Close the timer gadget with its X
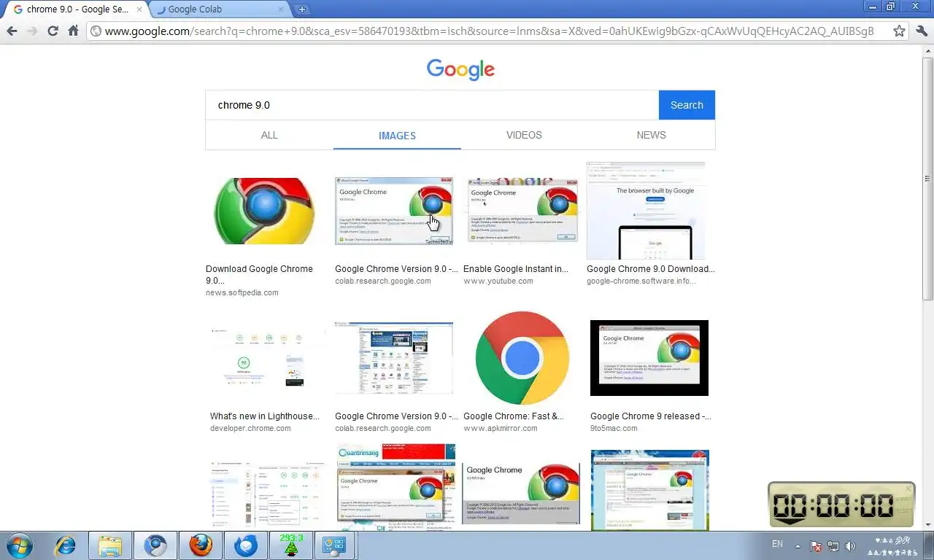 point(908,489)
